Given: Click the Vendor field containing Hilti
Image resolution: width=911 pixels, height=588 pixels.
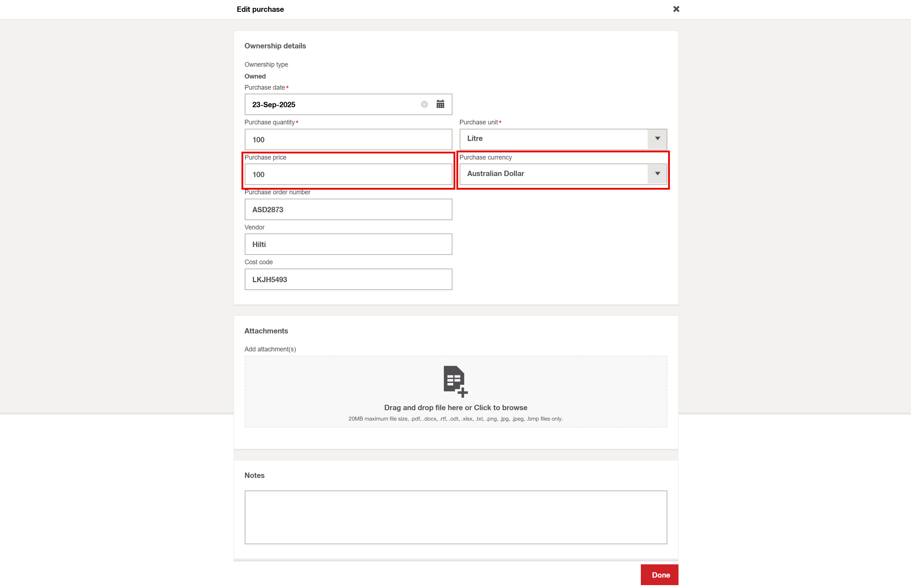Looking at the screenshot, I should coord(348,245).
